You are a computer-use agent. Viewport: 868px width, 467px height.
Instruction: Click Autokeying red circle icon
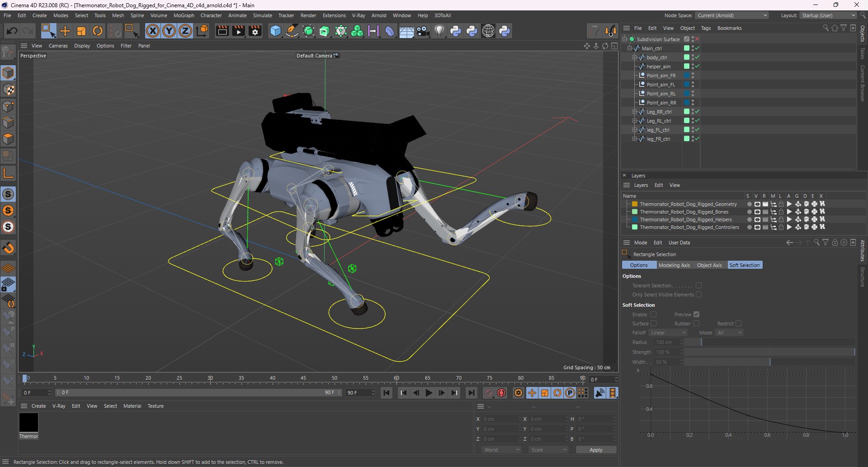[x=501, y=393]
